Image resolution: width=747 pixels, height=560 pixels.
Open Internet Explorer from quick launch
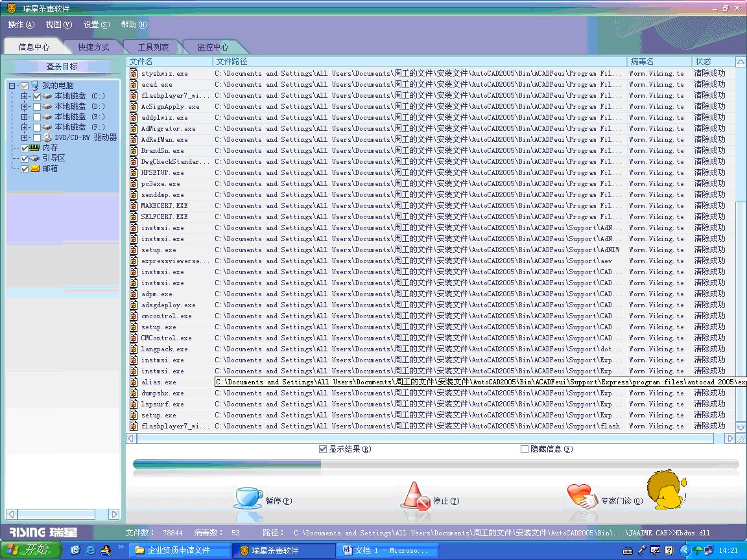click(x=90, y=550)
